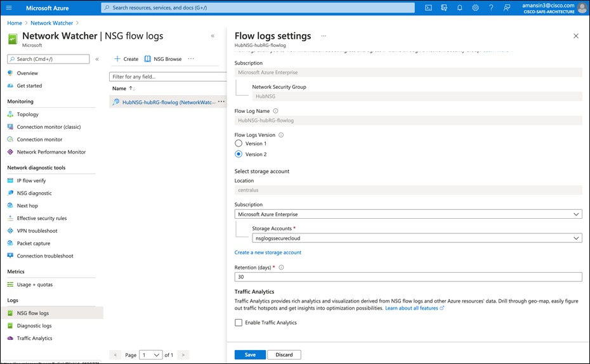The height and width of the screenshot is (364, 590).
Task: Go to Topology in Monitoring section
Action: pyautogui.click(x=28, y=115)
